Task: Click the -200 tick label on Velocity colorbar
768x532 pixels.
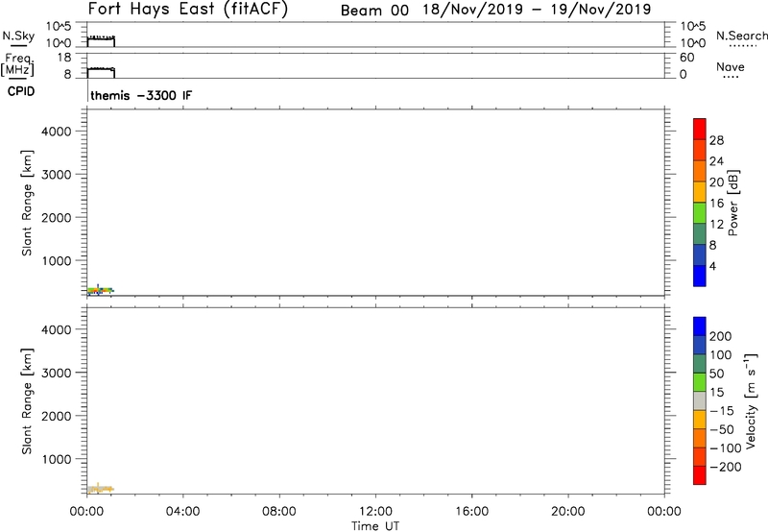Action: pyautogui.click(x=726, y=467)
